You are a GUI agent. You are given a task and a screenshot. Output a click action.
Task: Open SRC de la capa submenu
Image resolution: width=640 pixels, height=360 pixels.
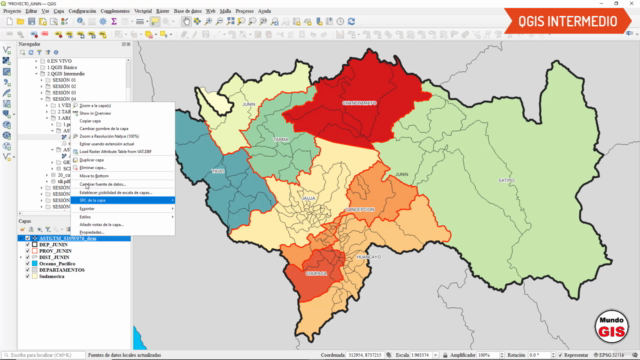pyautogui.click(x=123, y=200)
